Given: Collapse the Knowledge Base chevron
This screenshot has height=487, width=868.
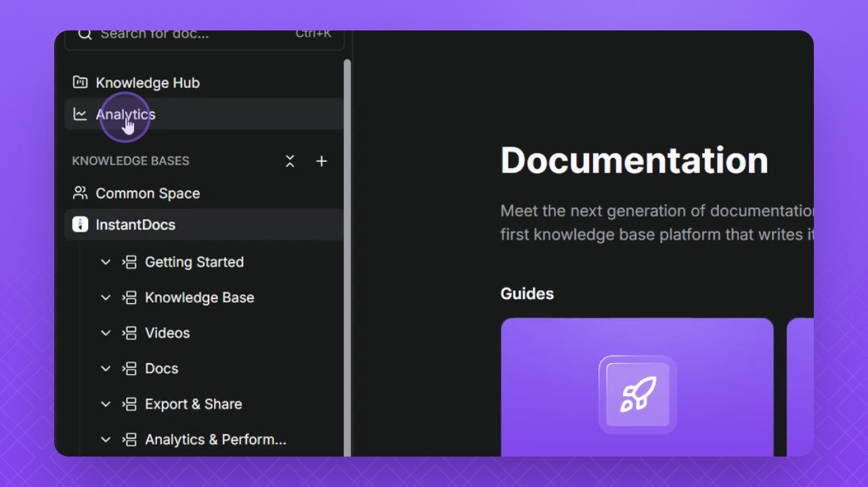Looking at the screenshot, I should [106, 298].
